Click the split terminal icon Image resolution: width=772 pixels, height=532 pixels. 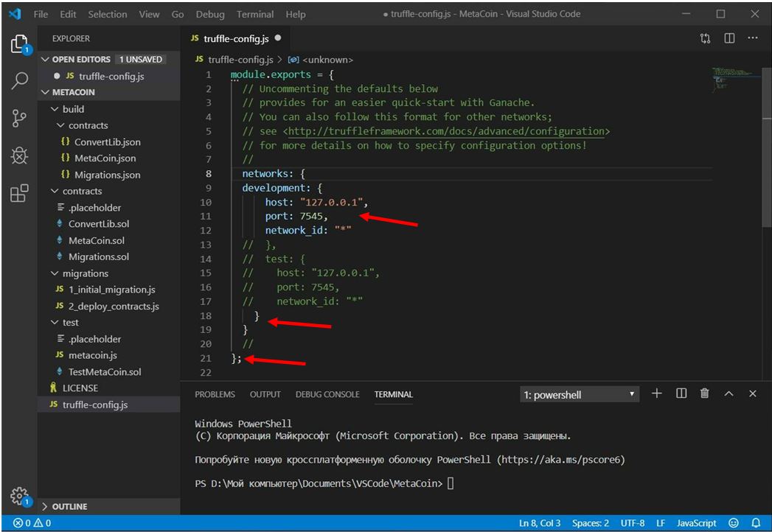681,394
